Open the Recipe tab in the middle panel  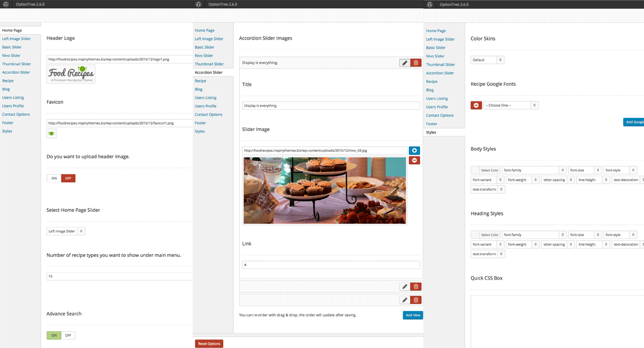pos(200,81)
